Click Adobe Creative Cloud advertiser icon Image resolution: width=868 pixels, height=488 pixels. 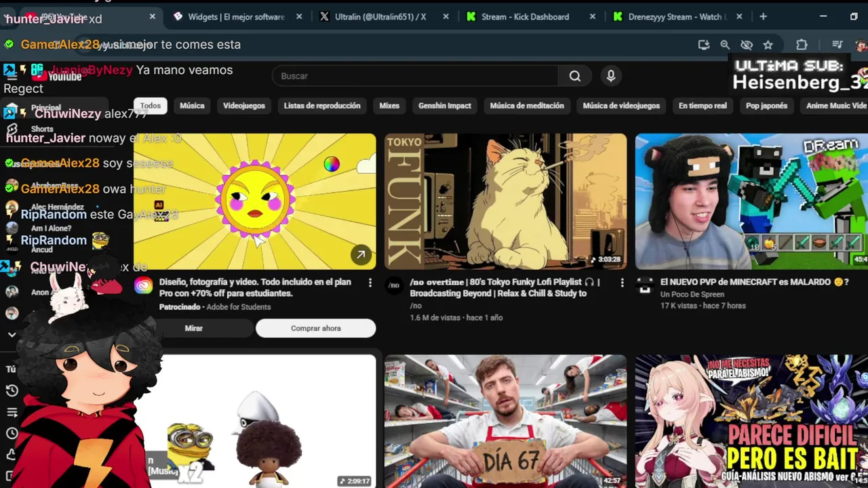pos(143,286)
